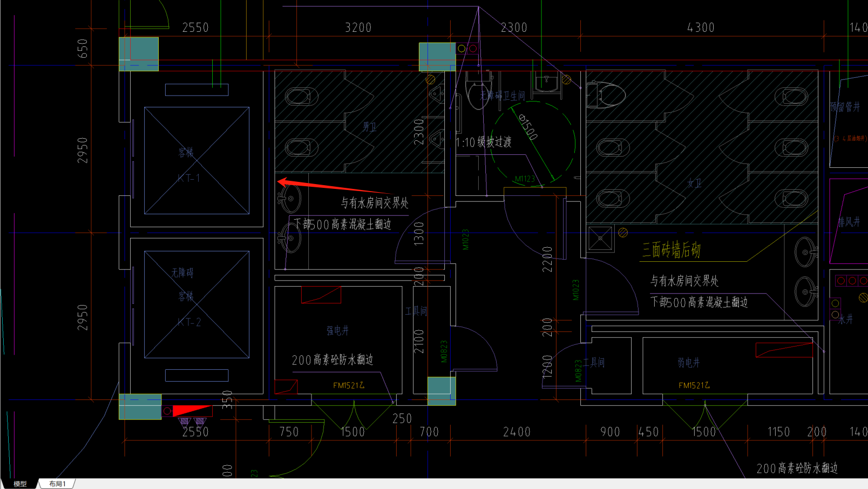Screen dimensions: 868x489
Task: Select the 3200 dimension text
Action: pyautogui.click(x=358, y=28)
